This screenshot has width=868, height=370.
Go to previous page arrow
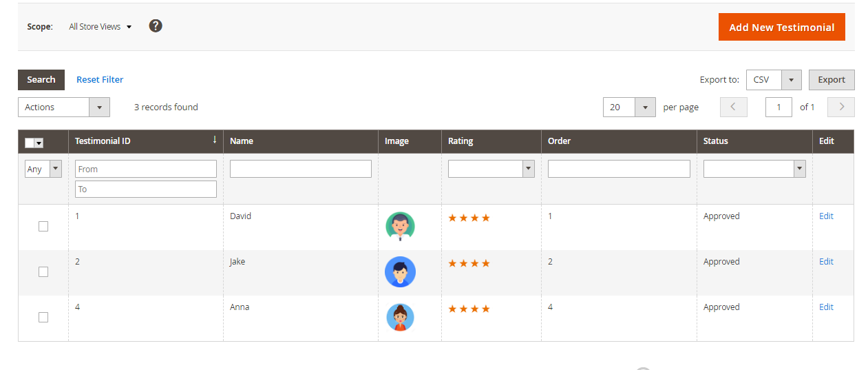pos(733,107)
